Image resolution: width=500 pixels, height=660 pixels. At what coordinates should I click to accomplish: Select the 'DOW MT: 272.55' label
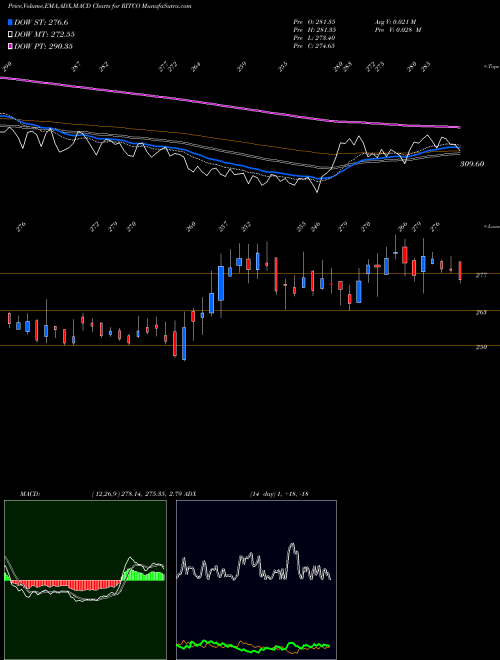click(45, 34)
